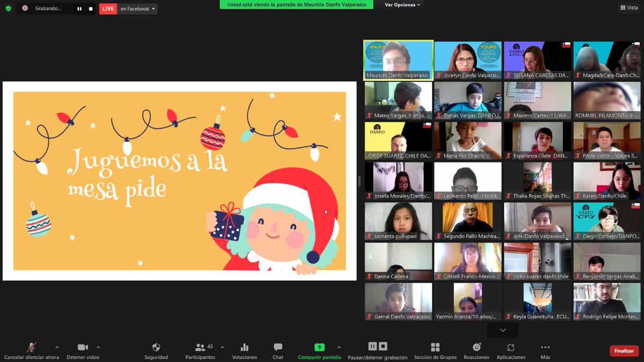Select the Danna Cadena video tile
644x362 pixels.
click(398, 261)
